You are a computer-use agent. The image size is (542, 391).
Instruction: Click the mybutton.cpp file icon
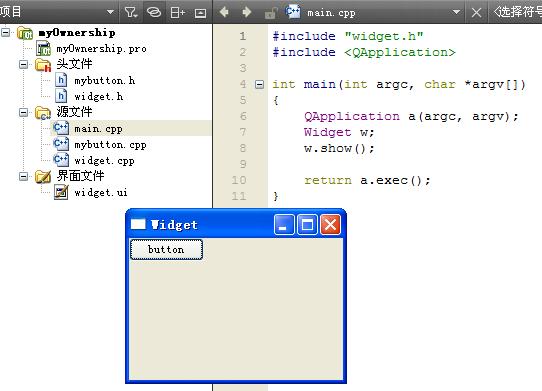coord(61,144)
